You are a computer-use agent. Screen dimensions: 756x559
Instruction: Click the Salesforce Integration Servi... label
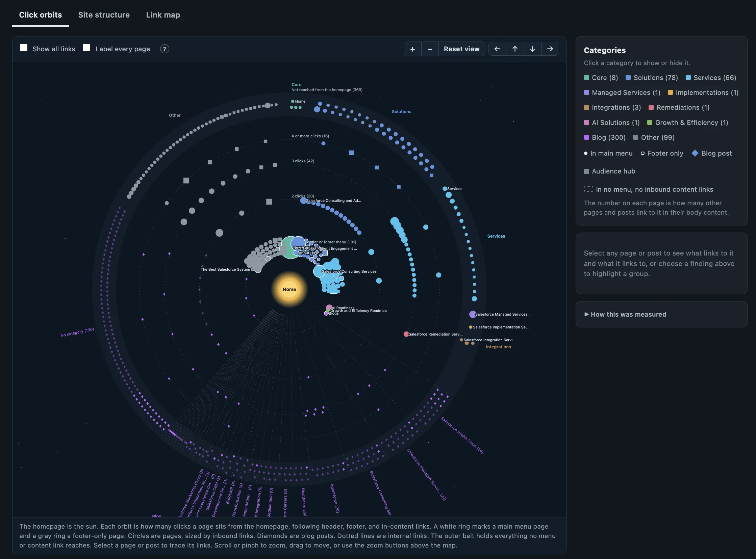coord(489,340)
